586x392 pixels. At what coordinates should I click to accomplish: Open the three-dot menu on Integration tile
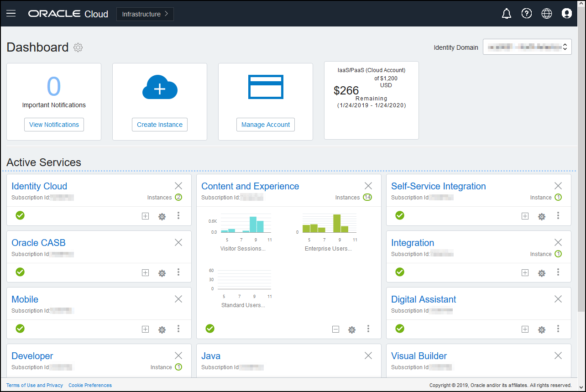(x=558, y=272)
